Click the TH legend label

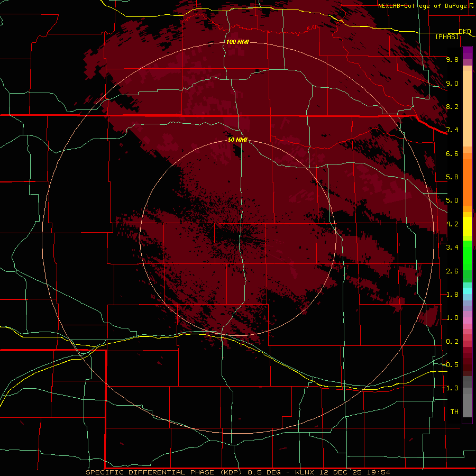tap(454, 412)
